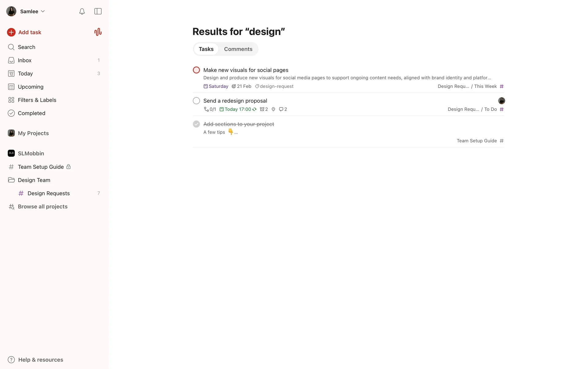Check off 'Send a redesign proposal'

pyautogui.click(x=196, y=101)
